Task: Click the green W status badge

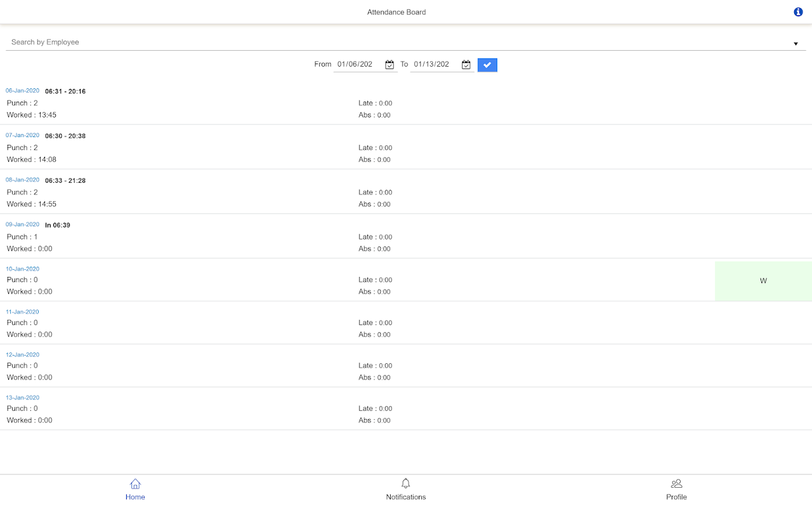Action: tap(763, 281)
